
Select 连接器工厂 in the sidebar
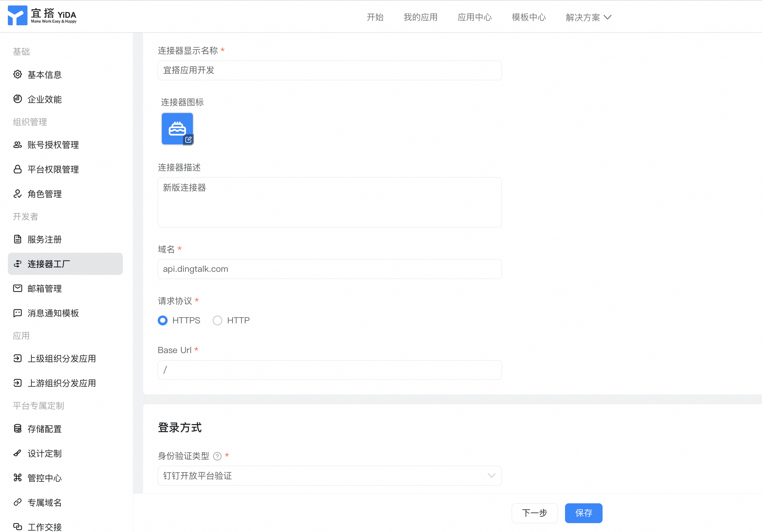(x=65, y=264)
